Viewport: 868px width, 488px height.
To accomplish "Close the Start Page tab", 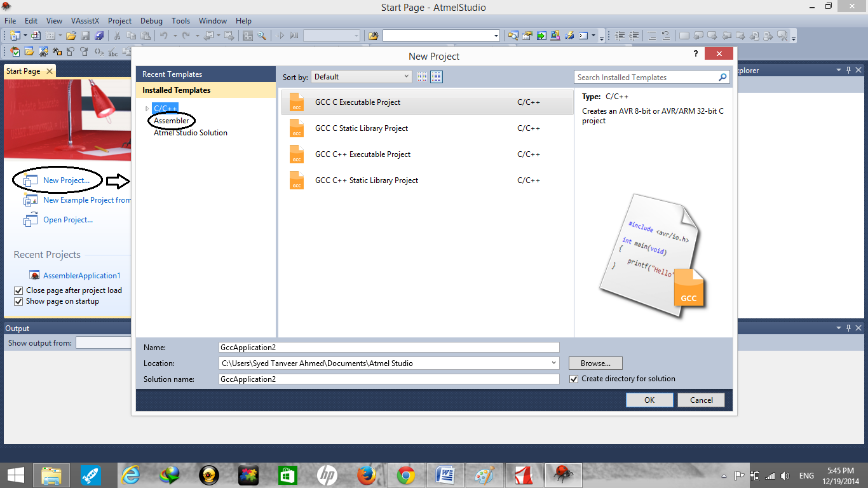I will [x=50, y=71].
